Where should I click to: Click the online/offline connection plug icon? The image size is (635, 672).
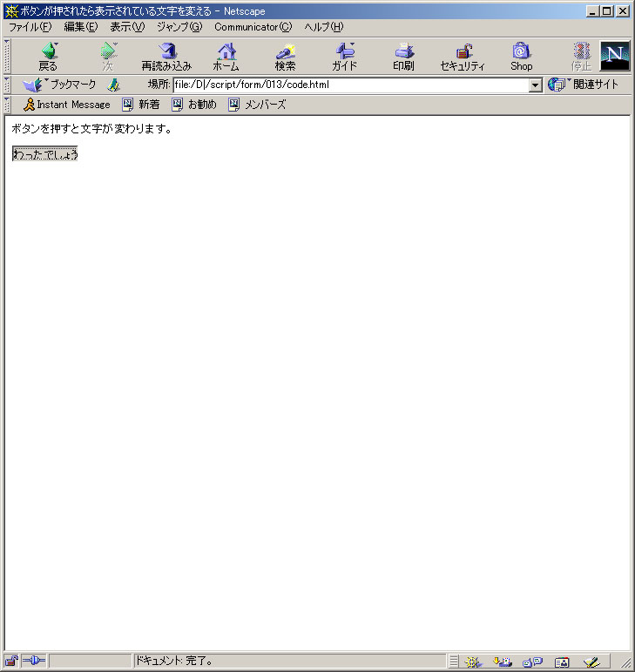tap(33, 661)
